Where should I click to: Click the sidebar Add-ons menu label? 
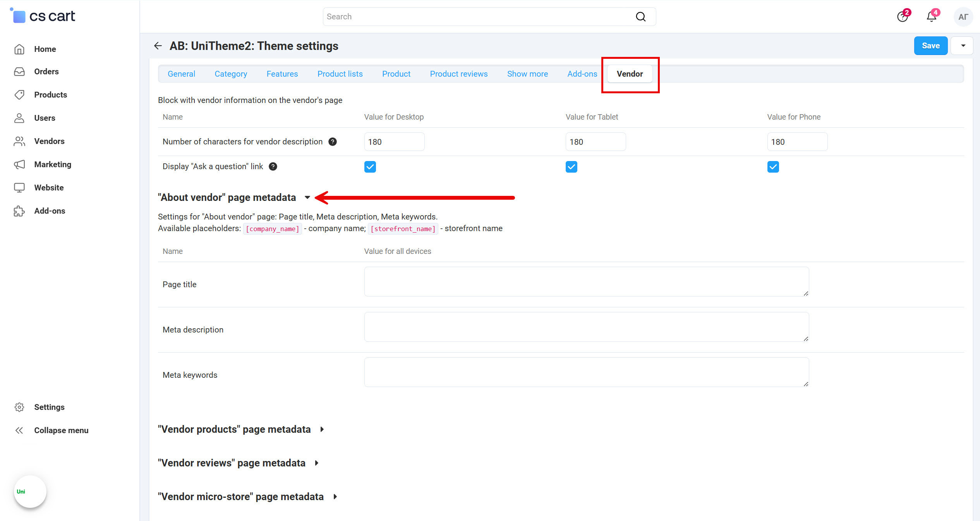[50, 211]
